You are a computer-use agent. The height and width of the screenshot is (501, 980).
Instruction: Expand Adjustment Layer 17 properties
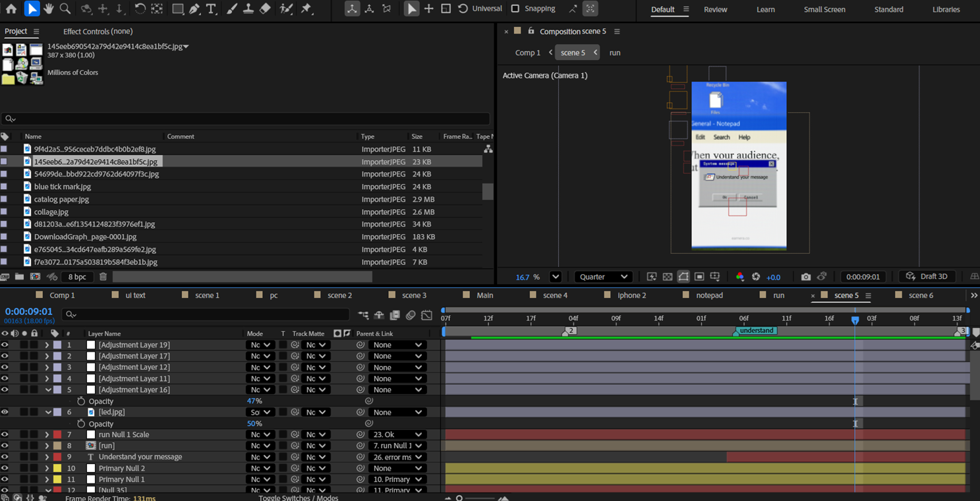47,356
